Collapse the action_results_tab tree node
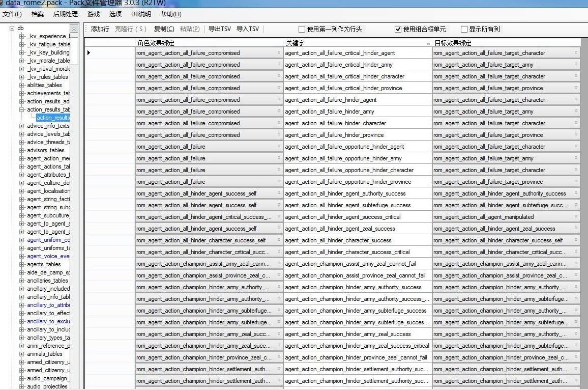The height and width of the screenshot is (390, 588). coord(22,109)
